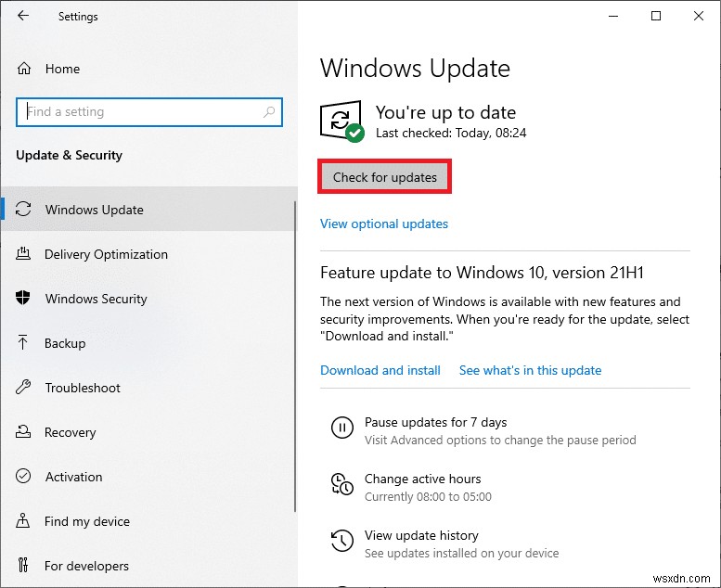Click the View update history icon

pyautogui.click(x=341, y=542)
